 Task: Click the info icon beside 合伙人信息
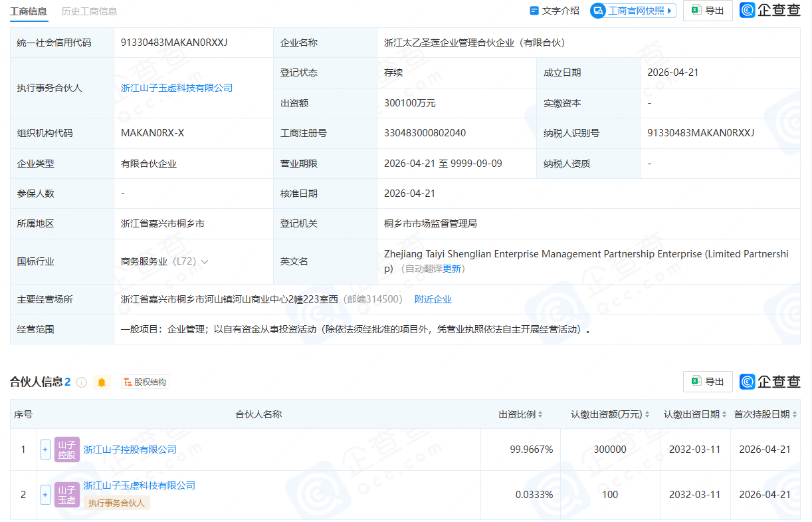[x=82, y=382]
